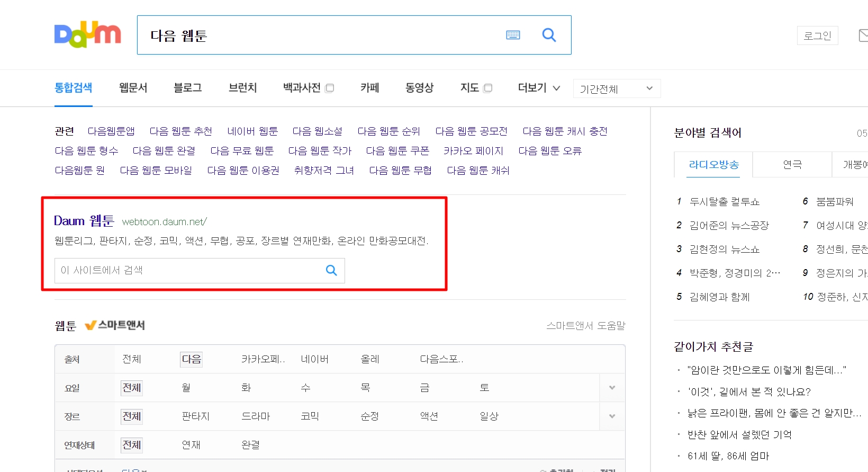Image resolution: width=868 pixels, height=472 pixels.
Task: Open article 61세 딸, 86세 엄마
Action: coord(728,456)
